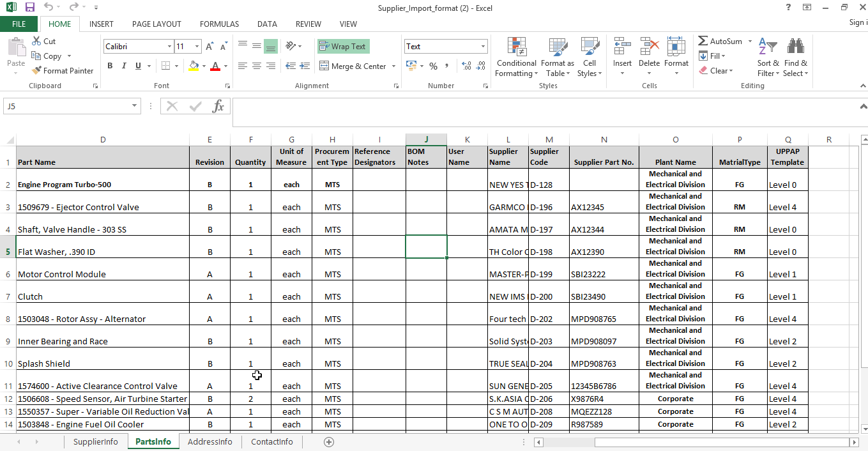This screenshot has height=451, width=868.
Task: Decrease decimal places
Action: click(x=480, y=66)
